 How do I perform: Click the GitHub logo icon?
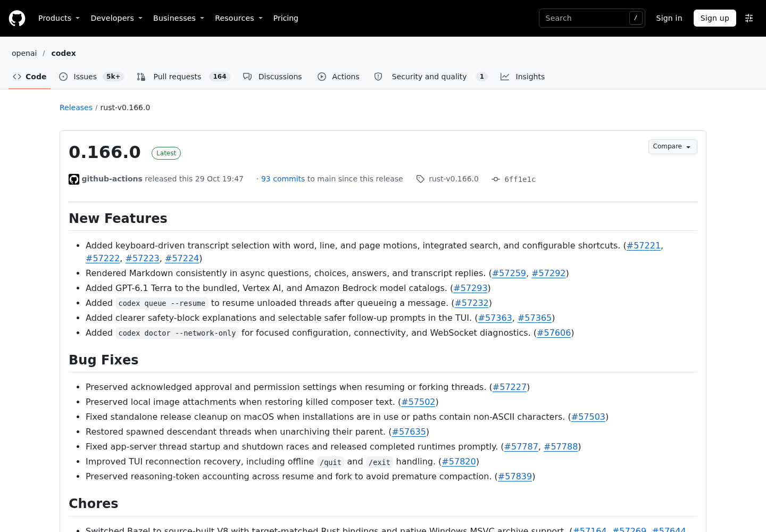point(17,18)
